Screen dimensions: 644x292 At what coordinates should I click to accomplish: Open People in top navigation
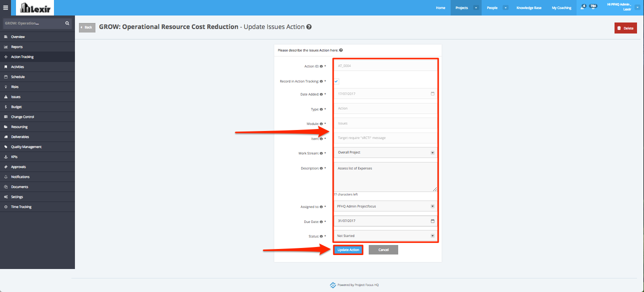tap(492, 8)
